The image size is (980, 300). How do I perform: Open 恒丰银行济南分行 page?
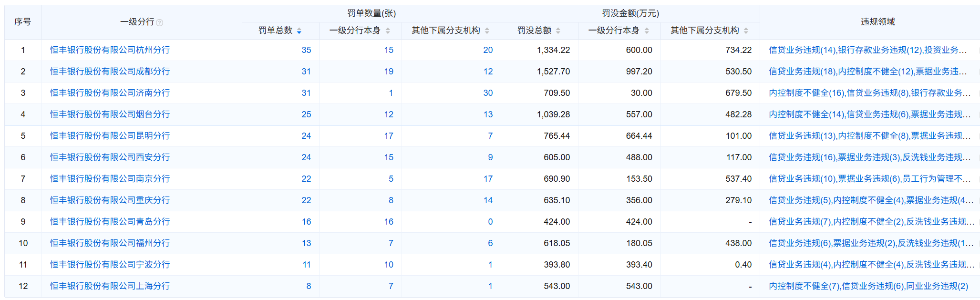tap(110, 93)
